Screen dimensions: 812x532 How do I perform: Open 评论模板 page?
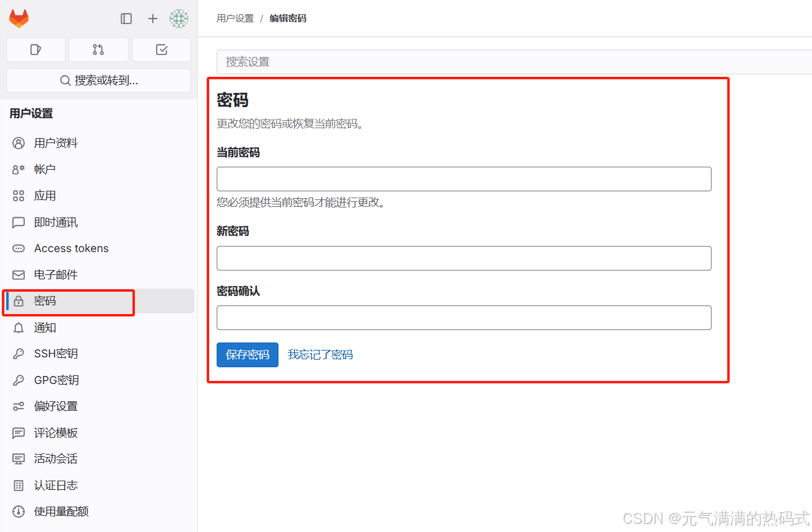pos(99,433)
